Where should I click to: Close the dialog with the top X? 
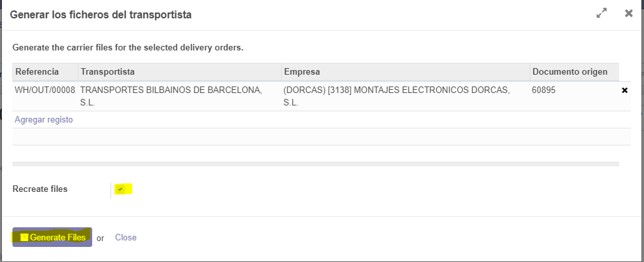click(x=628, y=13)
